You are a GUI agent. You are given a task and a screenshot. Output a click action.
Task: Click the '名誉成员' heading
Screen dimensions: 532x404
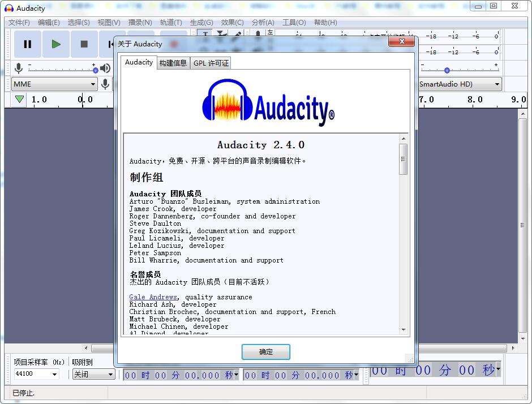[145, 274]
